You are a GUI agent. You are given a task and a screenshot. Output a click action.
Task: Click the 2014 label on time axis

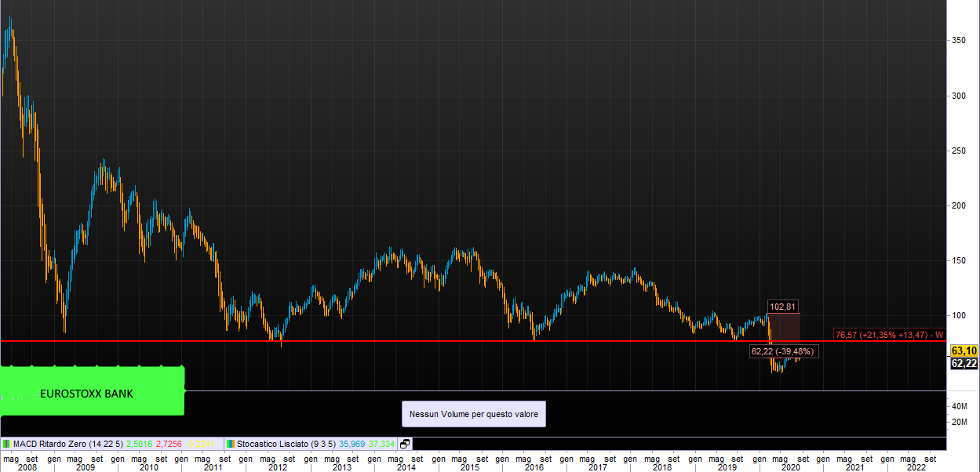pyautogui.click(x=406, y=467)
